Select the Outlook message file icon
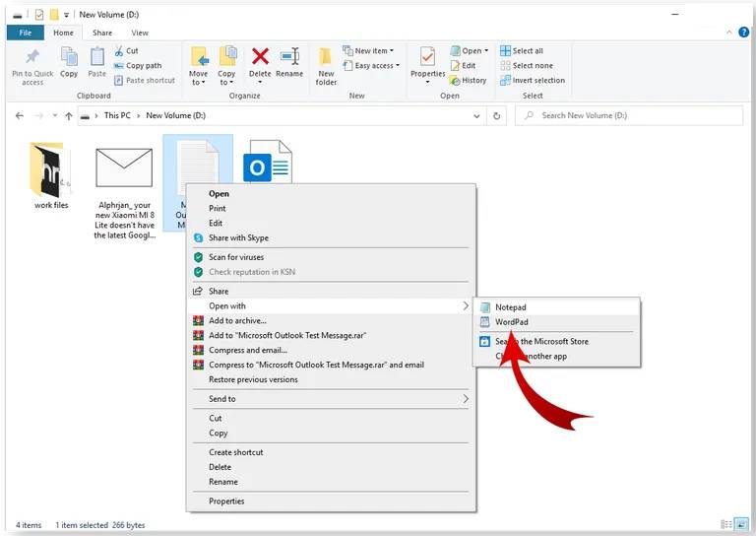The height and width of the screenshot is (536, 756). [267, 162]
